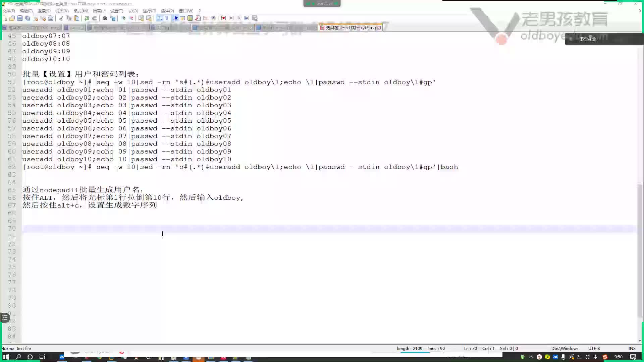
Task: Open the 编辑(E) menu
Action: (x=26, y=11)
